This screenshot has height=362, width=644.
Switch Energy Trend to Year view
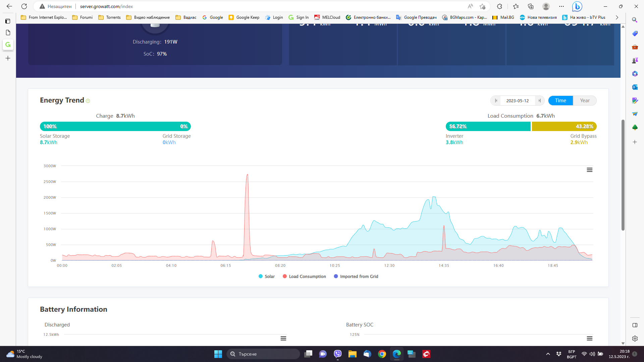pos(585,101)
